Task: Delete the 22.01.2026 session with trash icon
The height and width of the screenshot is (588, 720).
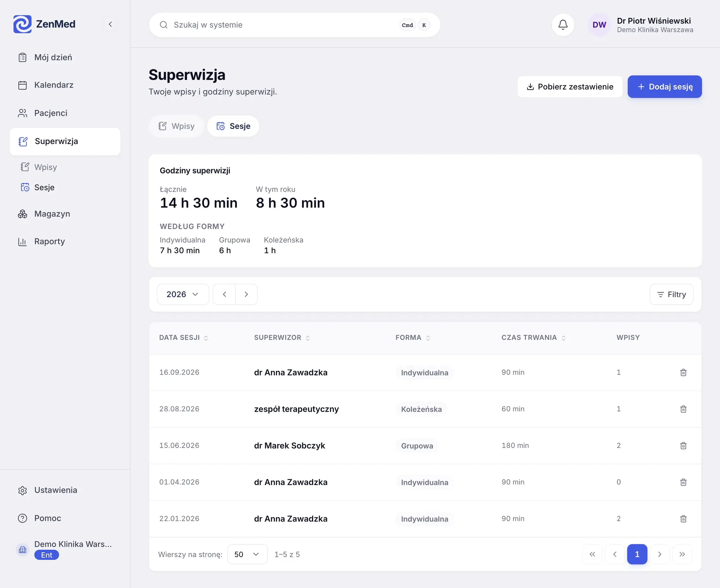Action: coord(683,519)
